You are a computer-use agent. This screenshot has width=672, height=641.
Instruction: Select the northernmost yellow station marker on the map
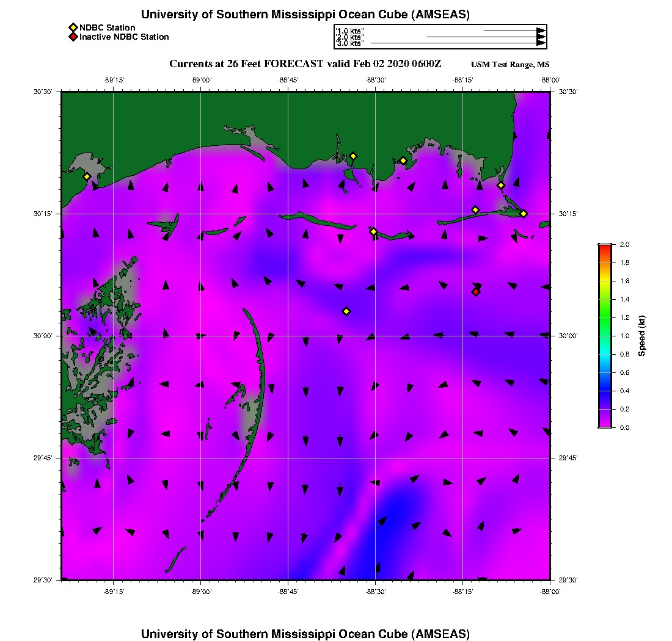click(353, 156)
